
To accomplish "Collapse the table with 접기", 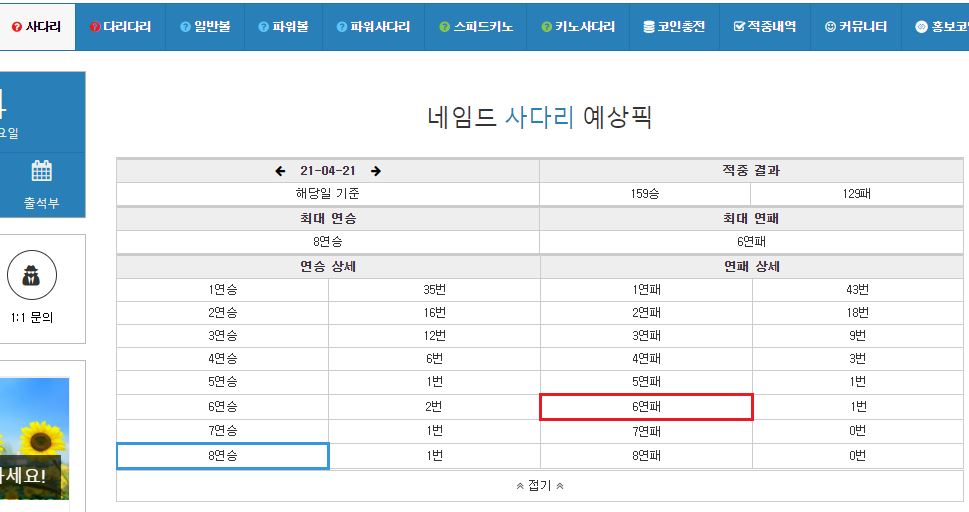I will click(540, 486).
